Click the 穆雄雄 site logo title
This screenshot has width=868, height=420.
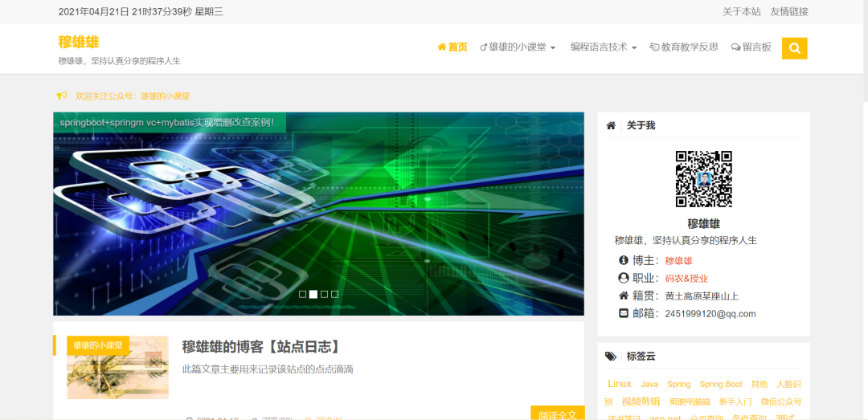[79, 42]
